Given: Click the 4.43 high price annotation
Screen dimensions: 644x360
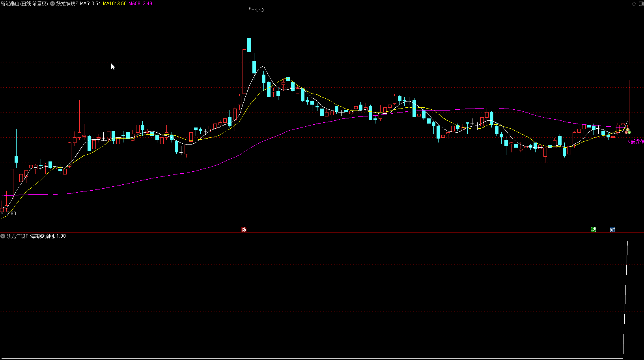Looking at the screenshot, I should (x=259, y=10).
